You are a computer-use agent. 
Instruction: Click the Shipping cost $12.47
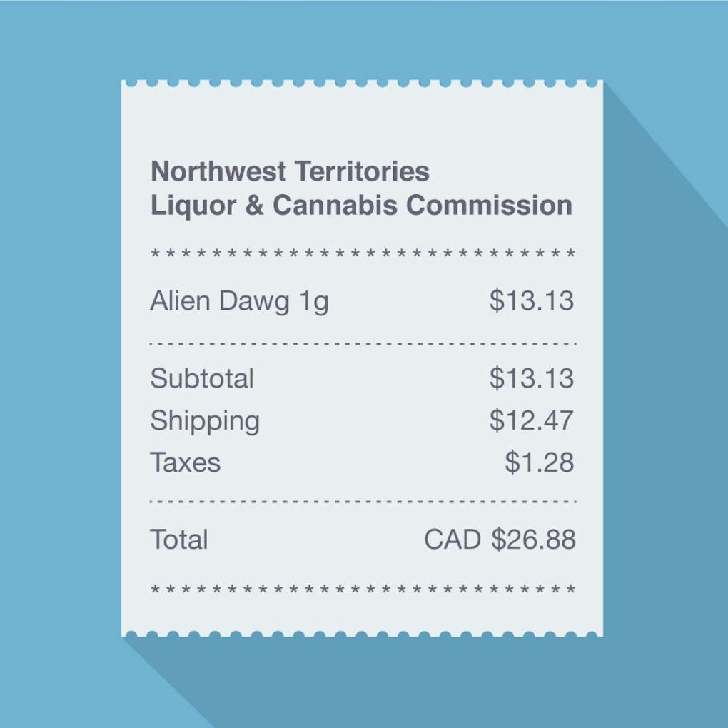point(531,421)
